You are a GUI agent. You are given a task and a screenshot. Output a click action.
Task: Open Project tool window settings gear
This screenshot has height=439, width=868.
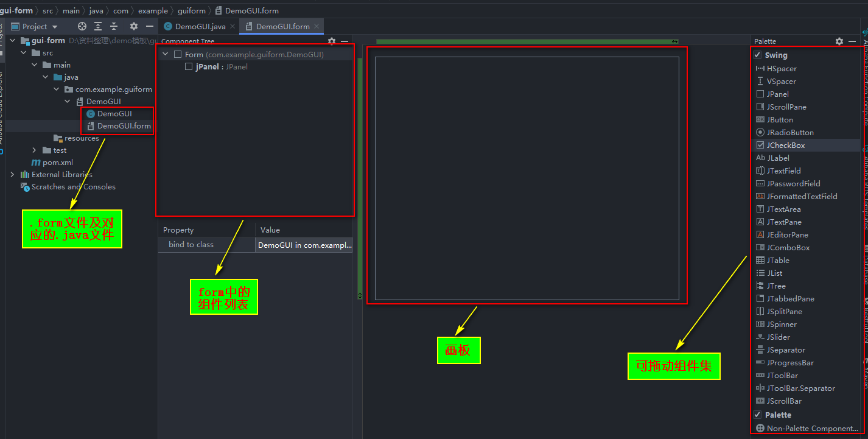(134, 26)
